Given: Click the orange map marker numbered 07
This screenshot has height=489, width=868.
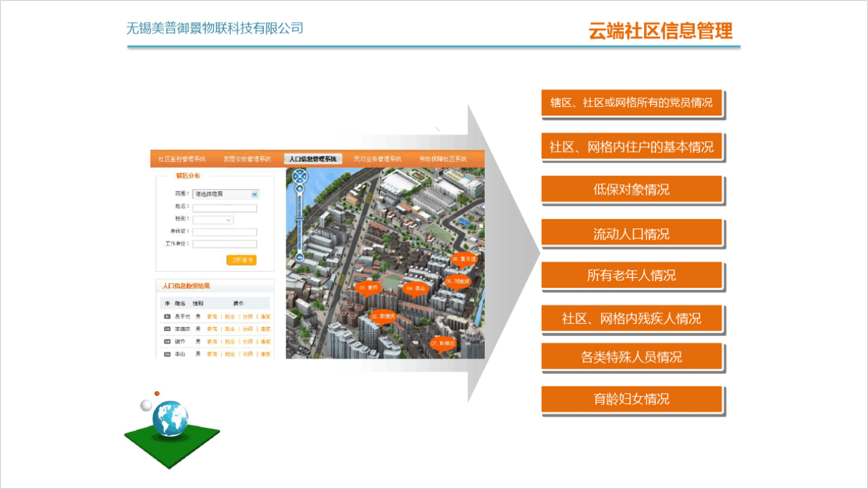Looking at the screenshot, I should coord(443,343).
